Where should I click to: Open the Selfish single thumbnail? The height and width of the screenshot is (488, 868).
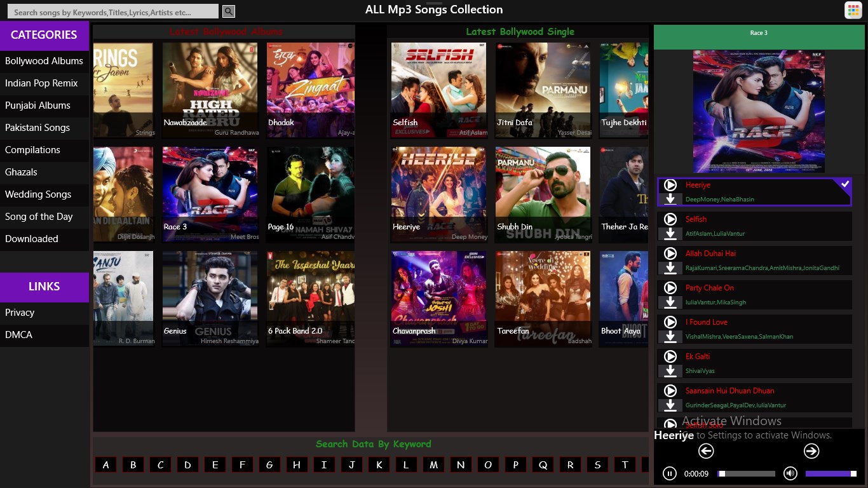439,90
